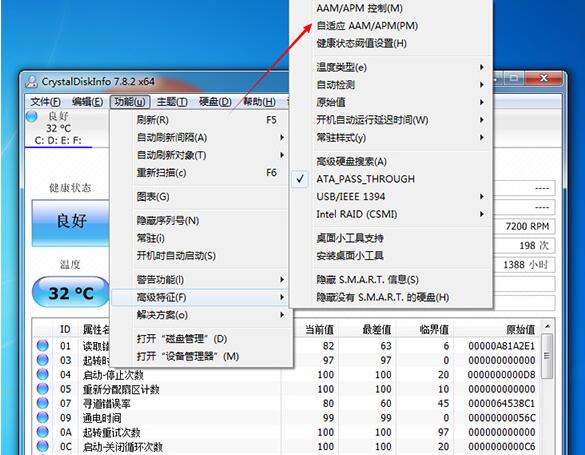The height and width of the screenshot is (455, 585).
Task: Expand 常驻样式(y) submenu
Action: (x=391, y=137)
